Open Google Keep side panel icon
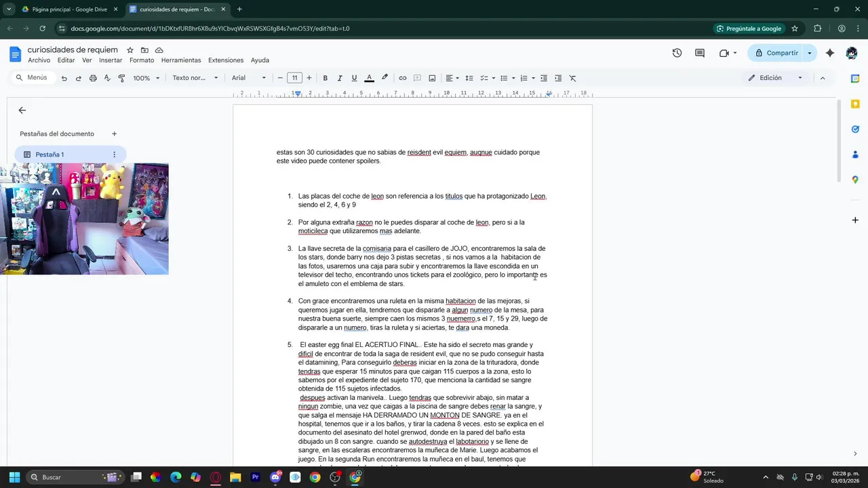 pos(855,104)
